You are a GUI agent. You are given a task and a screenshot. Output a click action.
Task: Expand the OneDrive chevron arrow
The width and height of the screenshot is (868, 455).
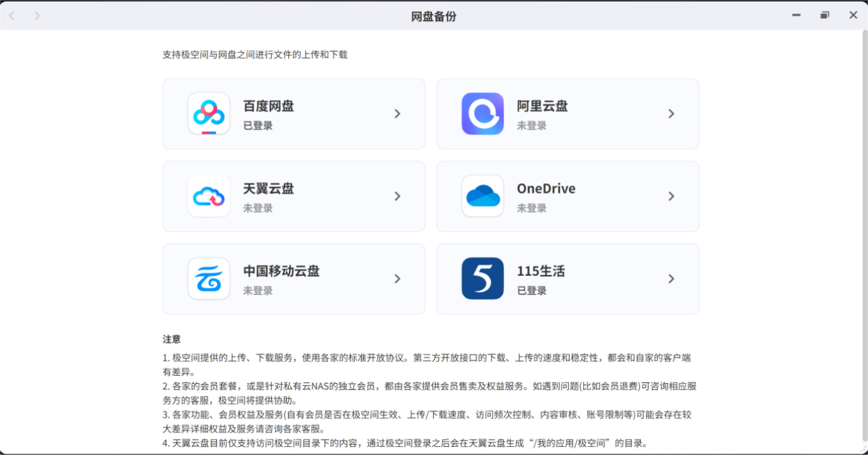tap(671, 196)
